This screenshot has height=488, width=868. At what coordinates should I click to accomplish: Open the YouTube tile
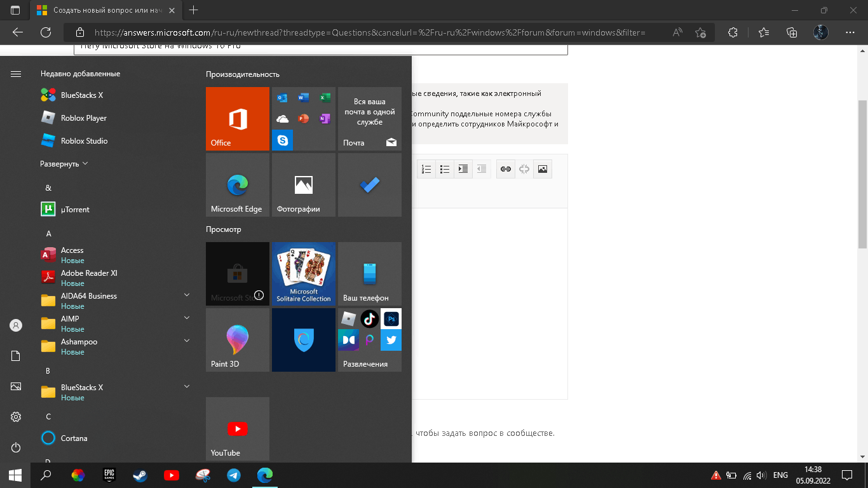[238, 429]
